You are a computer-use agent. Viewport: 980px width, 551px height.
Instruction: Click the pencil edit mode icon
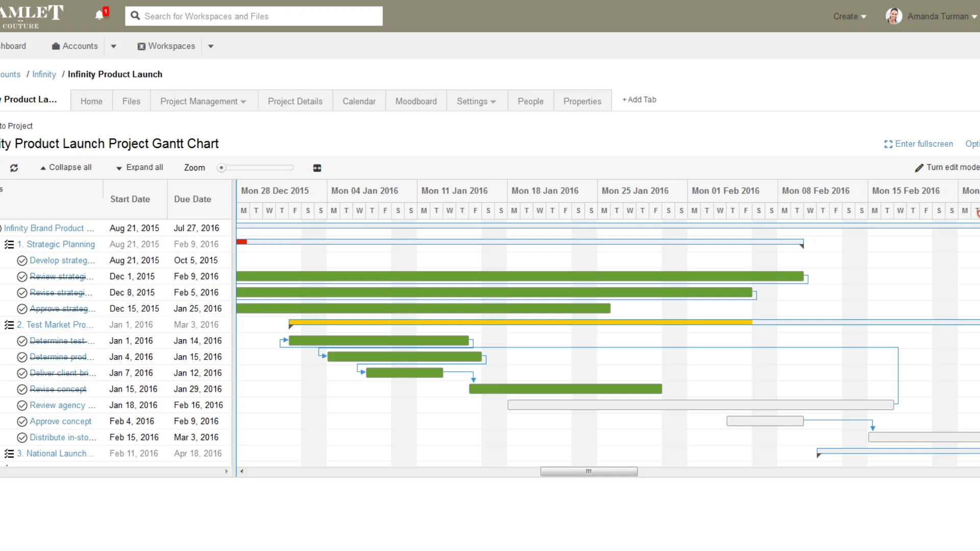(919, 167)
